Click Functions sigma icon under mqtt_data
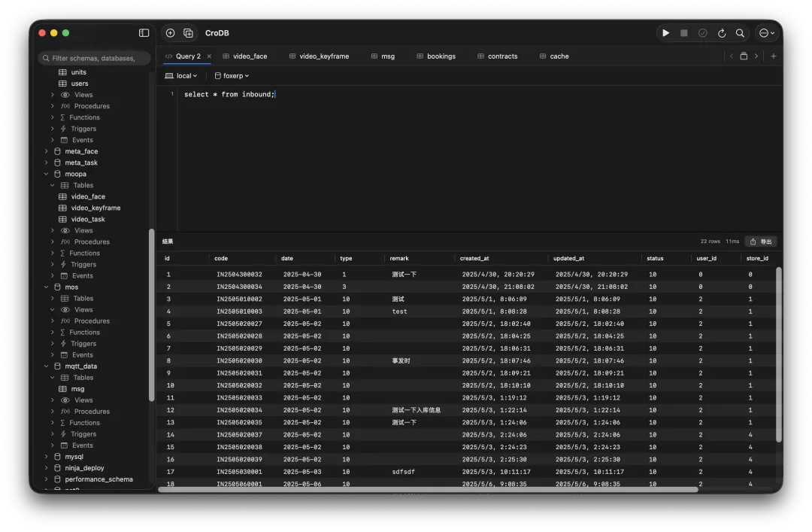Image resolution: width=812 pixels, height=532 pixels. coord(62,423)
